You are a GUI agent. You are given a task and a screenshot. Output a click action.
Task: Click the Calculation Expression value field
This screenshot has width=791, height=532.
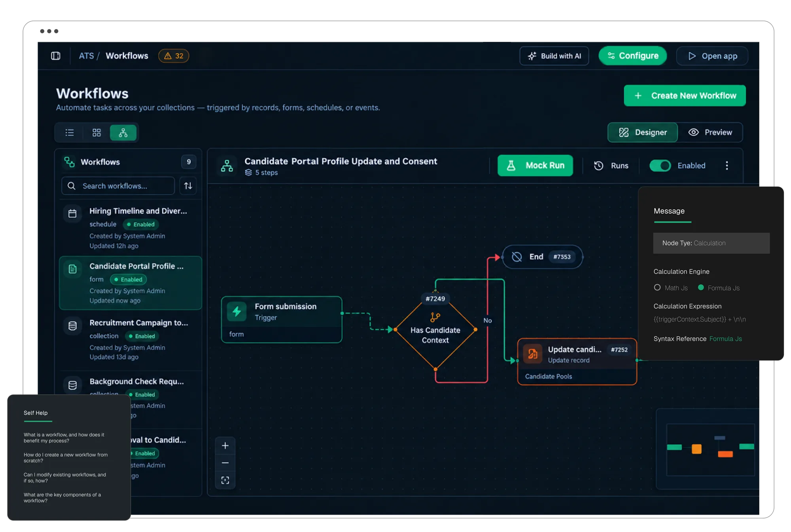pyautogui.click(x=700, y=319)
